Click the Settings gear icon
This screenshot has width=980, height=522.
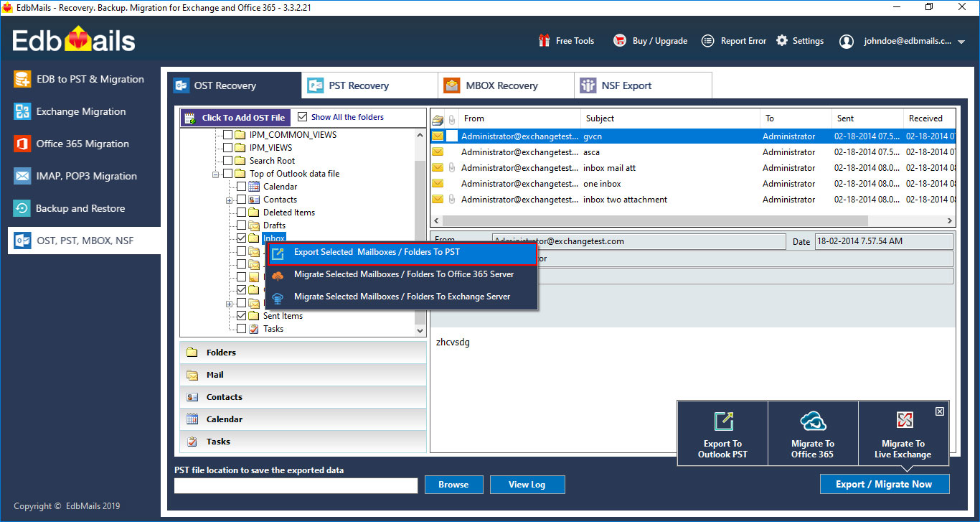click(x=782, y=41)
